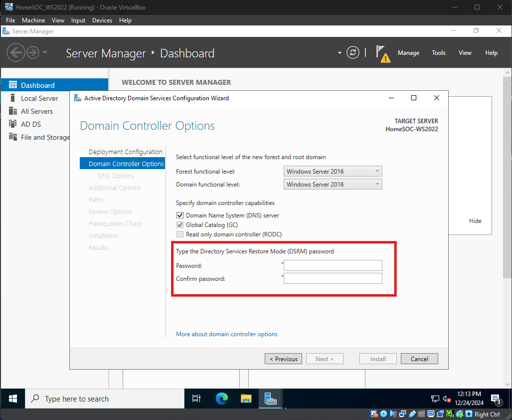
Task: Open File Explorer from the taskbar
Action: [x=246, y=399]
